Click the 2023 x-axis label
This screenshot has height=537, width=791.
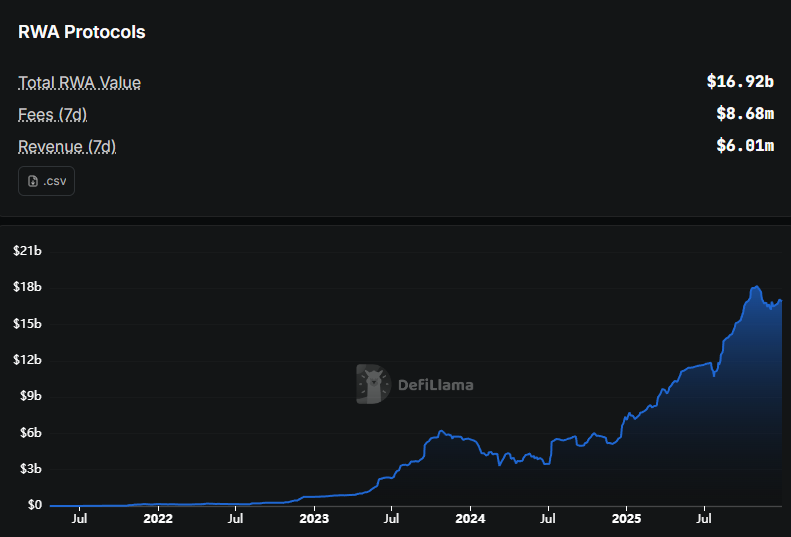[314, 518]
